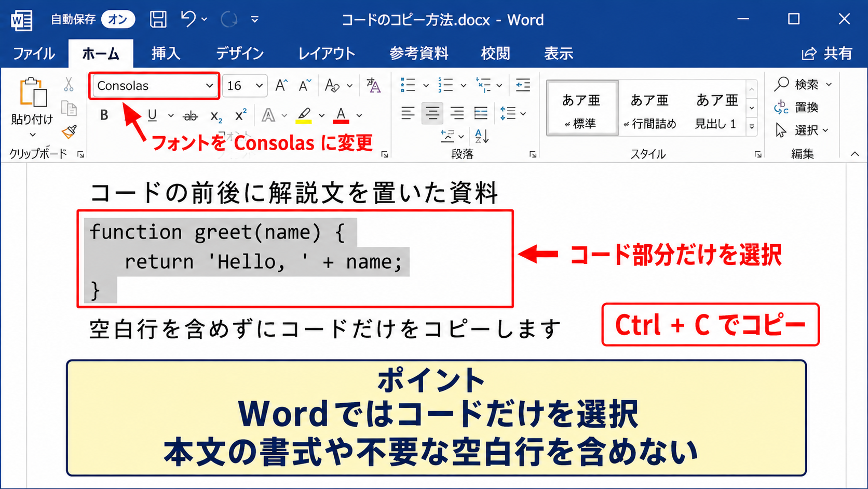This screenshot has height=489, width=868.
Task: Click the 置換 replace button
Action: click(796, 108)
